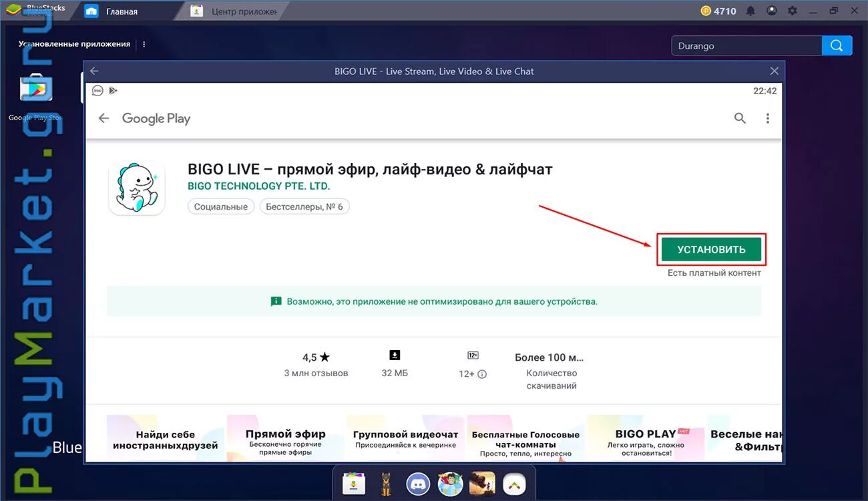The image size is (868, 501).
Task: Click the 4,5 star rating value
Action: 316,357
